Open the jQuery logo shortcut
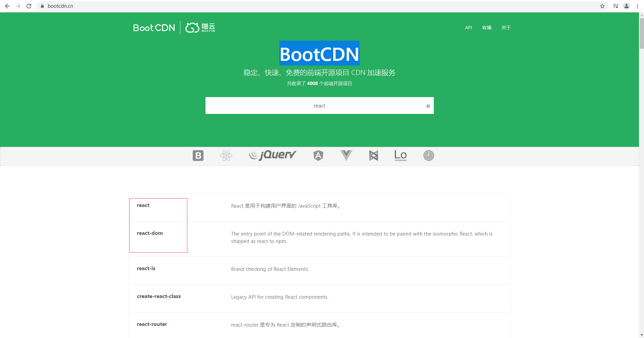Screen dimensions: 644x338 point(273,155)
